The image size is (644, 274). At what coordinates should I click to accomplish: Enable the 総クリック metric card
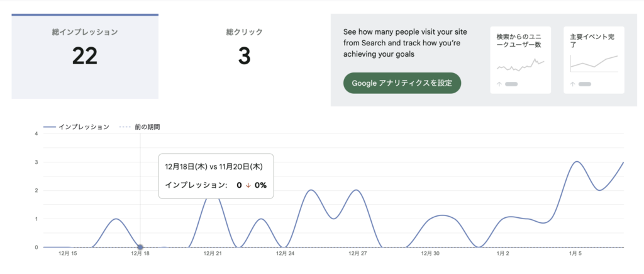coord(244,56)
